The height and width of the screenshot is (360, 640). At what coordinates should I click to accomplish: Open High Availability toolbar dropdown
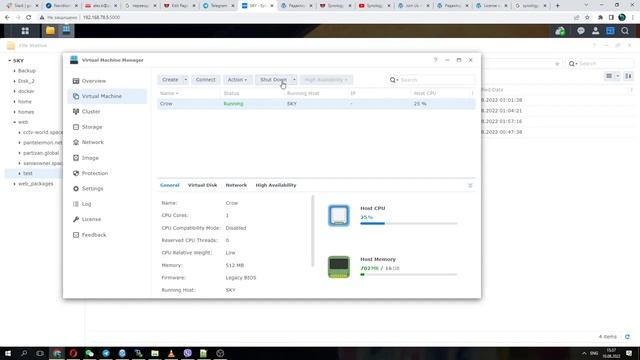326,80
